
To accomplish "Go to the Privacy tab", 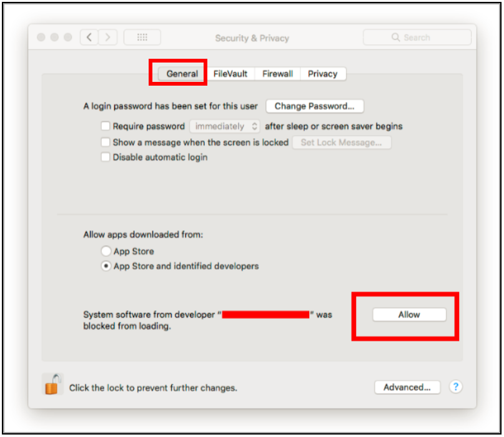I will point(323,74).
